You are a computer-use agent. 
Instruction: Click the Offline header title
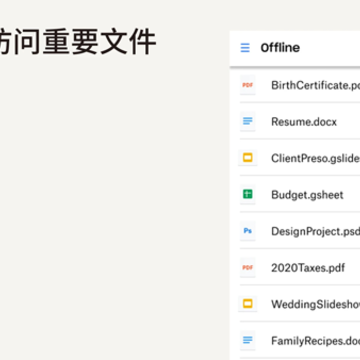click(x=280, y=48)
